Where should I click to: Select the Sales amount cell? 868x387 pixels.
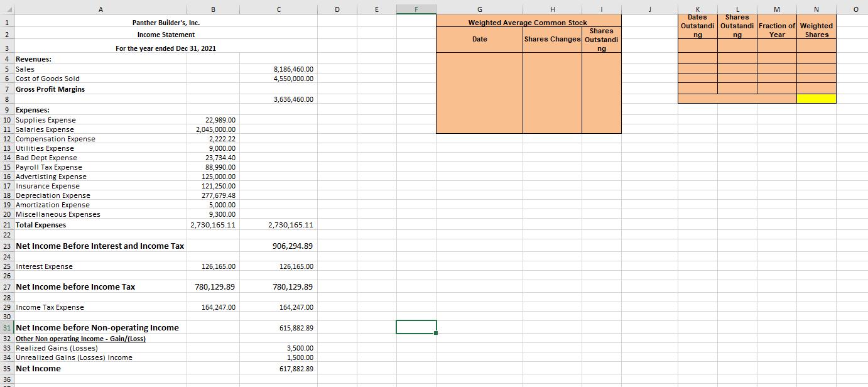[x=278, y=69]
